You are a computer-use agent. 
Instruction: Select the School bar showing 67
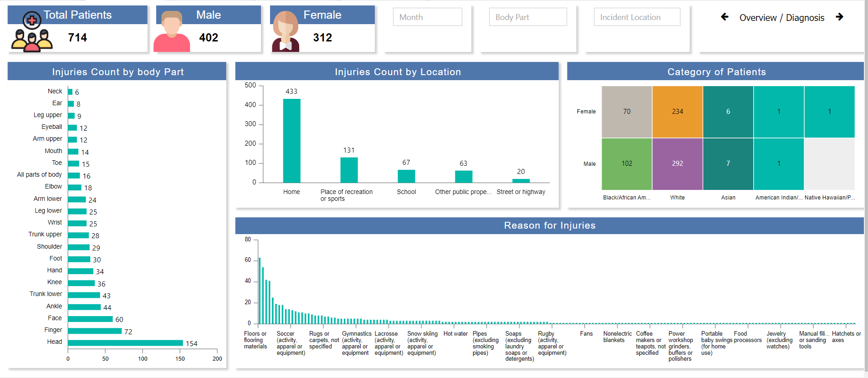tap(406, 176)
